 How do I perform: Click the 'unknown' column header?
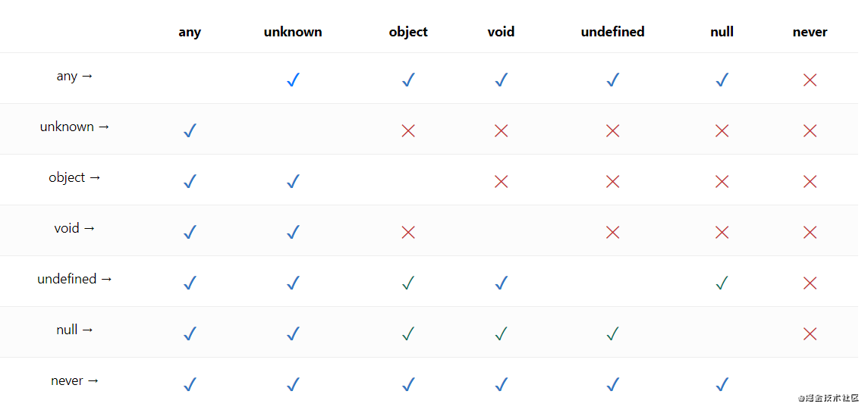(x=293, y=32)
